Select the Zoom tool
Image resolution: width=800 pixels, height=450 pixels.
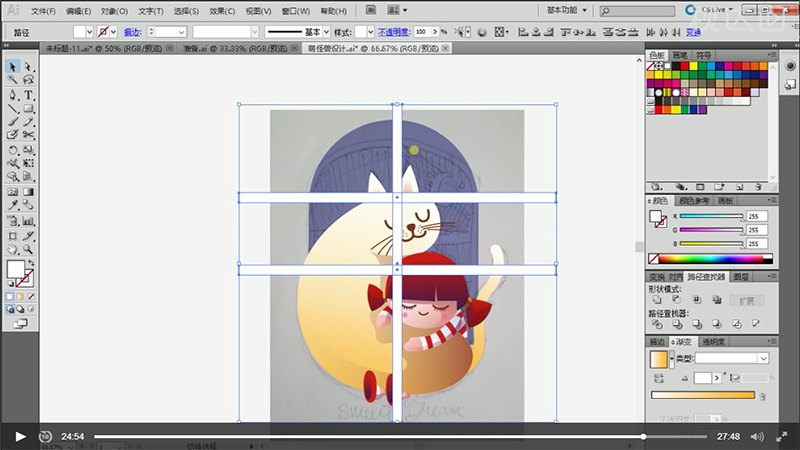pyautogui.click(x=28, y=249)
